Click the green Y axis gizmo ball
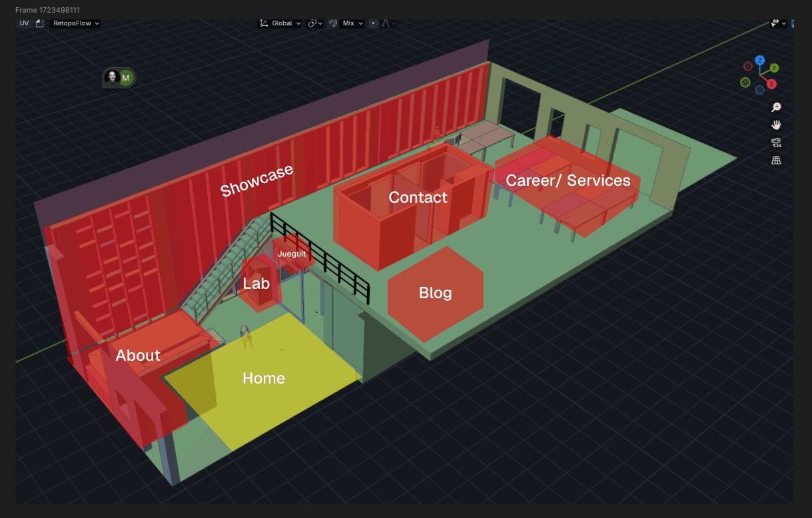This screenshot has height=518, width=812. pyautogui.click(x=774, y=68)
